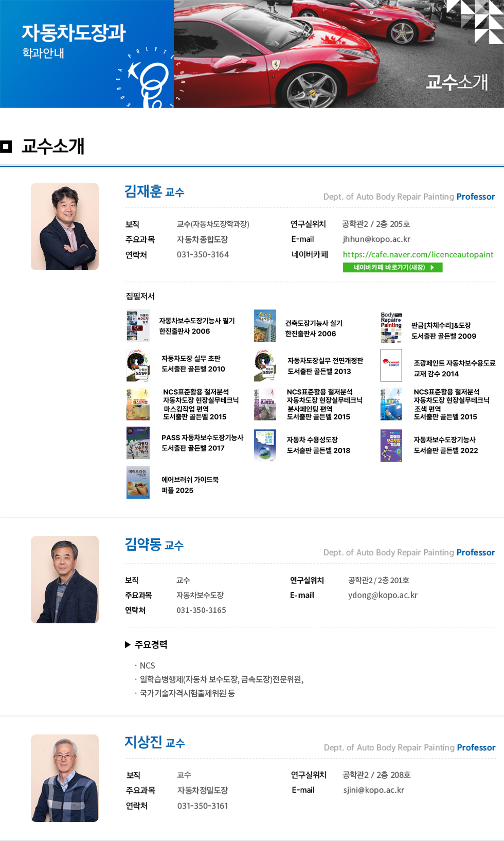Click the PASS 자동차보수도장기능사 book cover
The image size is (504, 841).
[138, 443]
